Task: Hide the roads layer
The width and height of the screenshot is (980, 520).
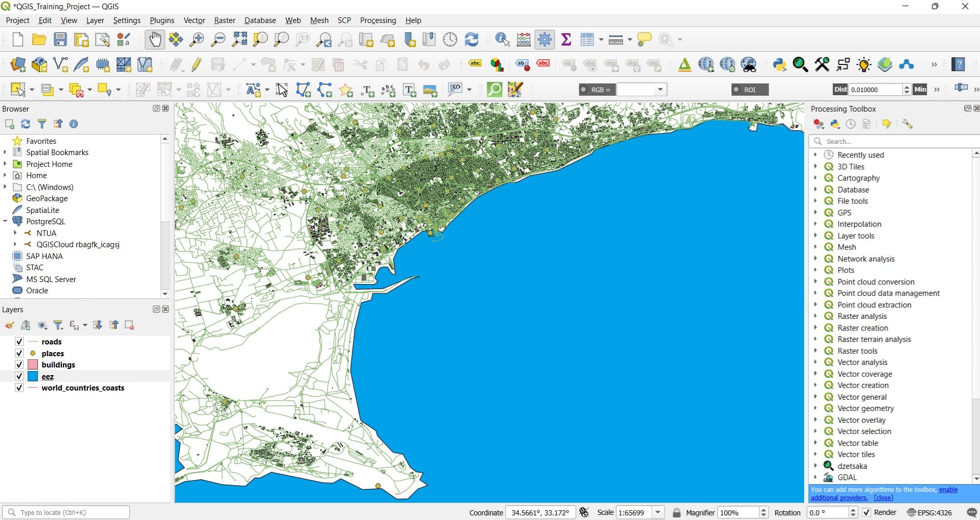Action: coord(19,341)
